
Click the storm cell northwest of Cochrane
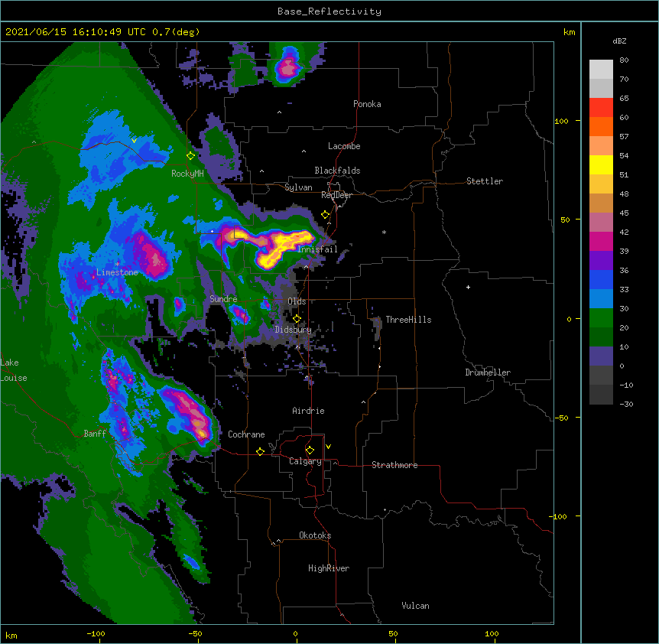(x=187, y=413)
